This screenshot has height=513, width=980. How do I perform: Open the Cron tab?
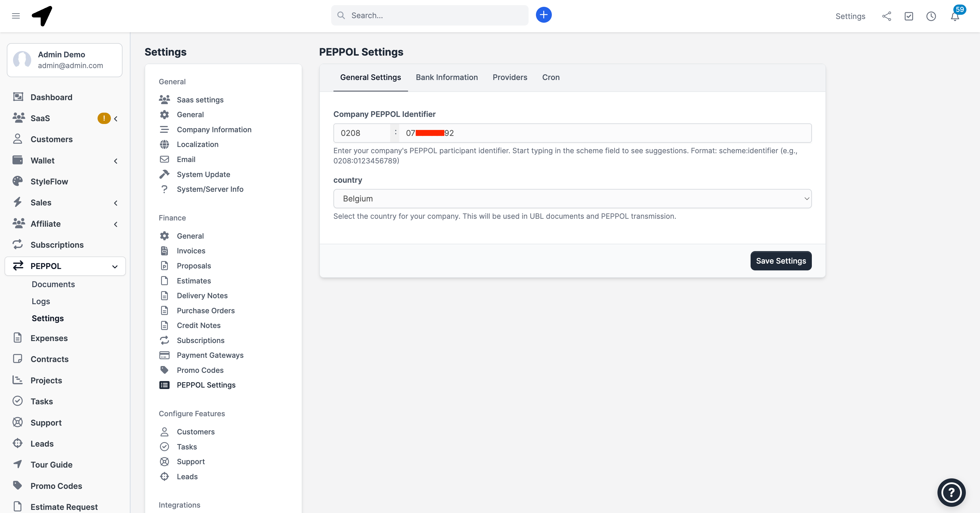[551, 77]
